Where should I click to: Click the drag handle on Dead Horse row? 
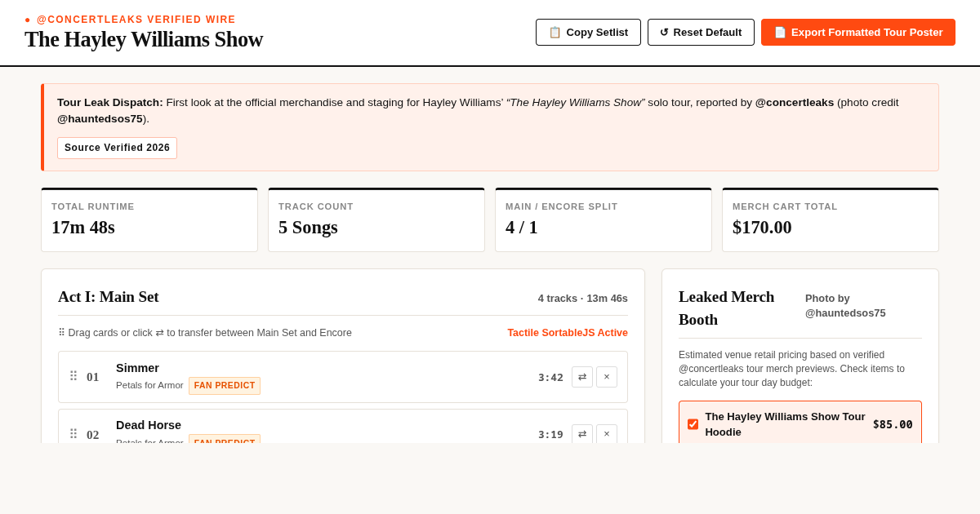[x=73, y=435]
